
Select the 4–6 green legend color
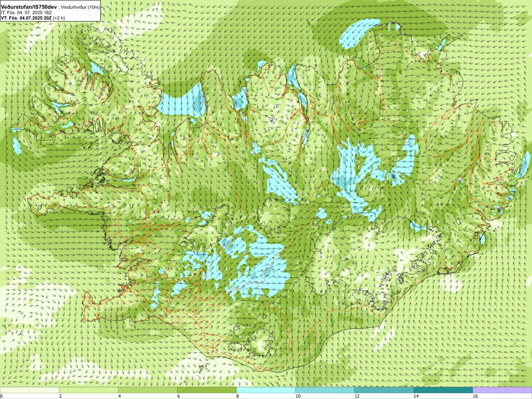pyautogui.click(x=148, y=390)
